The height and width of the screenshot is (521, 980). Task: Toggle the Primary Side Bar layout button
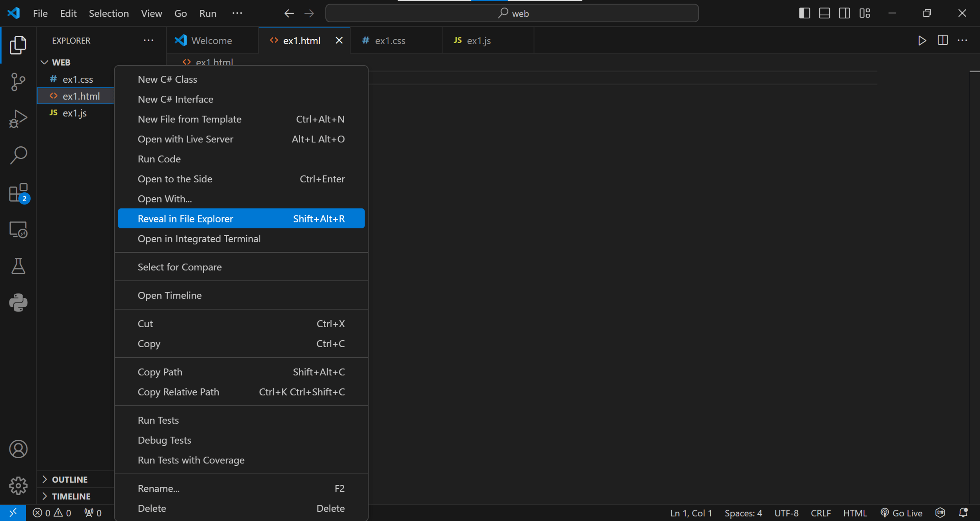pyautogui.click(x=804, y=13)
